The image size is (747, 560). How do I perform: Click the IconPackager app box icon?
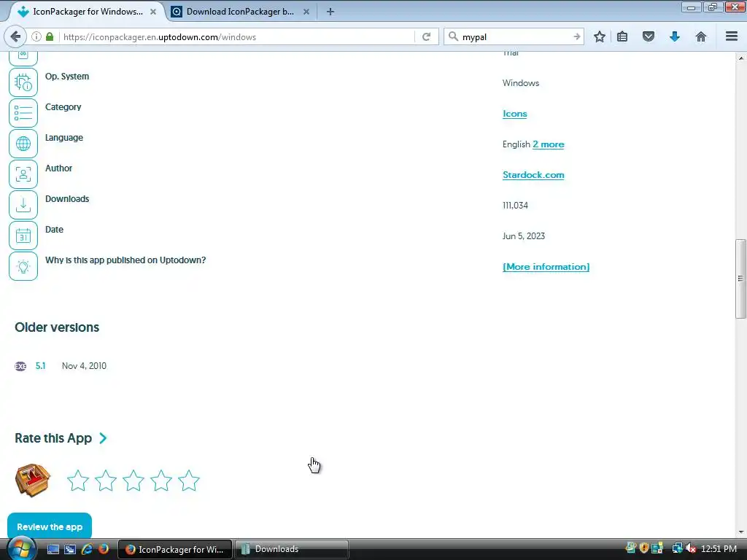tap(32, 480)
